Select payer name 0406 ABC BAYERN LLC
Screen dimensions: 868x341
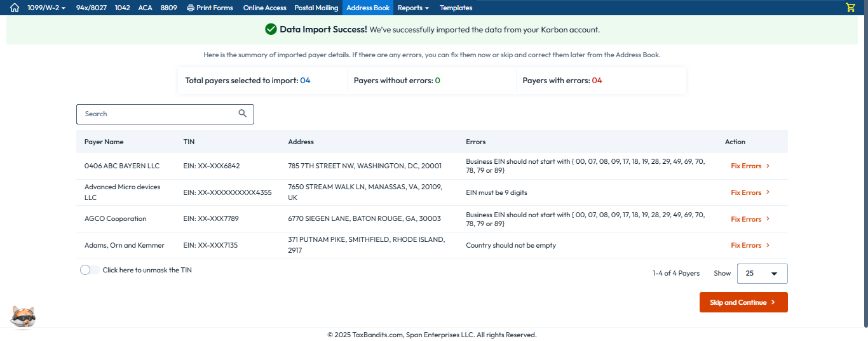(122, 166)
